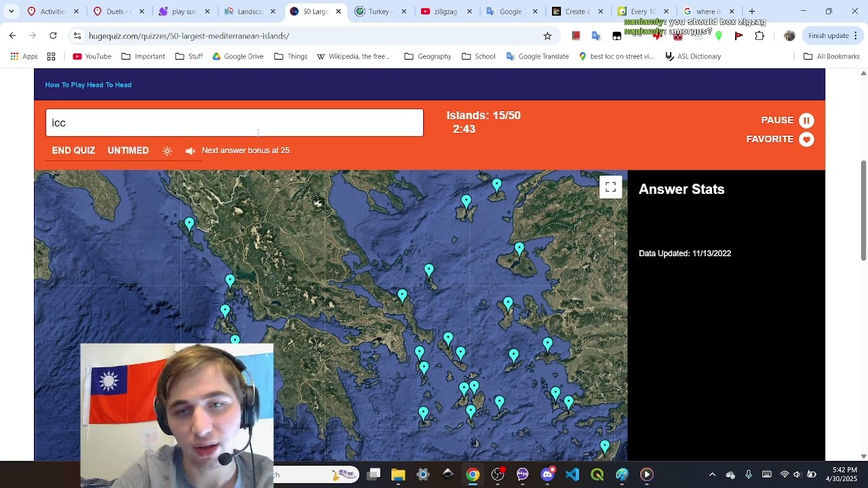Screen dimensions: 868x488
Task: Expand the Stuff bookmarks folder
Action: pyautogui.click(x=189, y=56)
